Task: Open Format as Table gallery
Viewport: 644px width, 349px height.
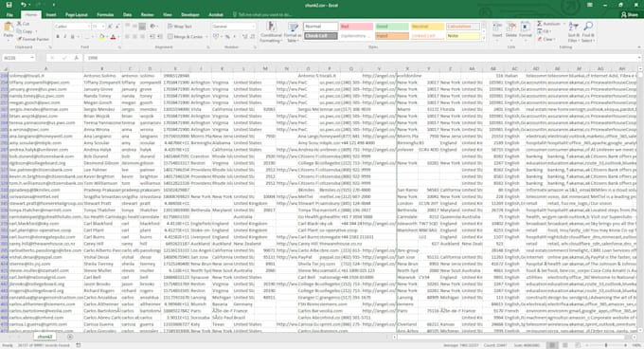Action: pos(293,32)
